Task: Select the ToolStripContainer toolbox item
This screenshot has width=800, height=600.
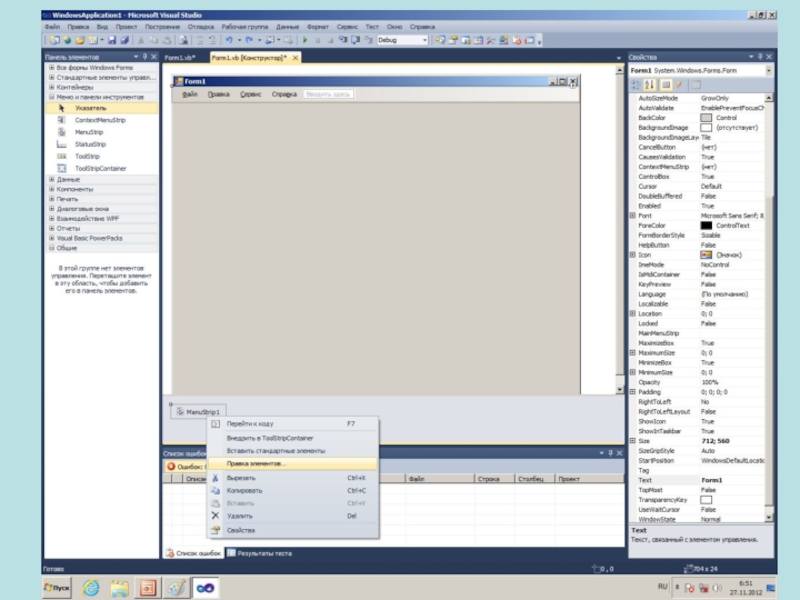Action: (100, 169)
